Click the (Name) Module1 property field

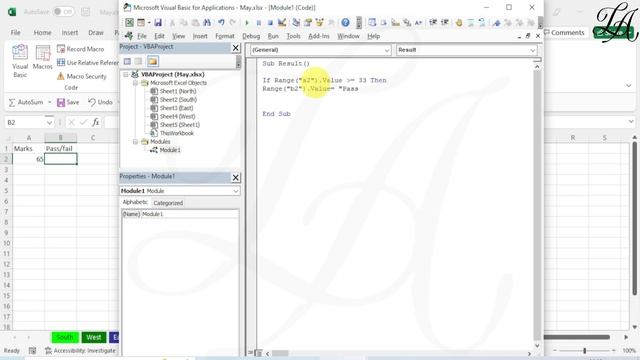point(180,214)
